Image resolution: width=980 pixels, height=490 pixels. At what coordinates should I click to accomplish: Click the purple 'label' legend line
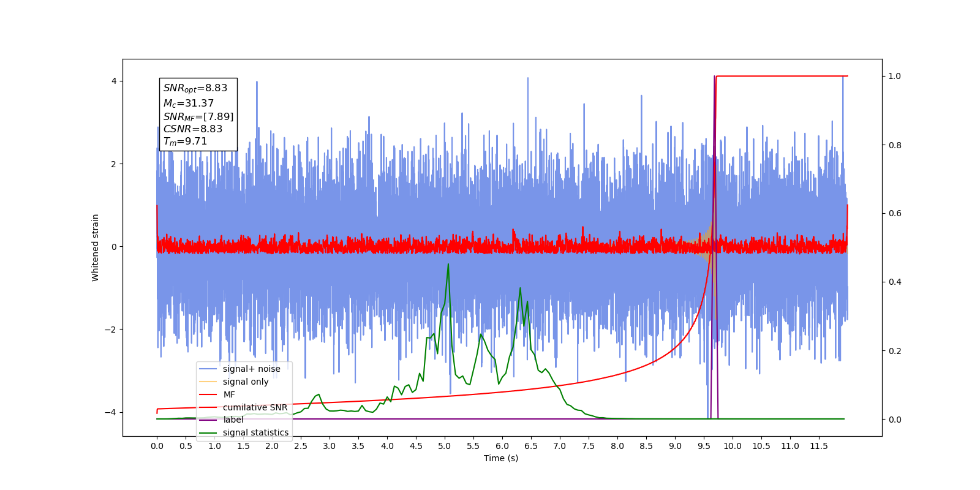[x=208, y=420]
